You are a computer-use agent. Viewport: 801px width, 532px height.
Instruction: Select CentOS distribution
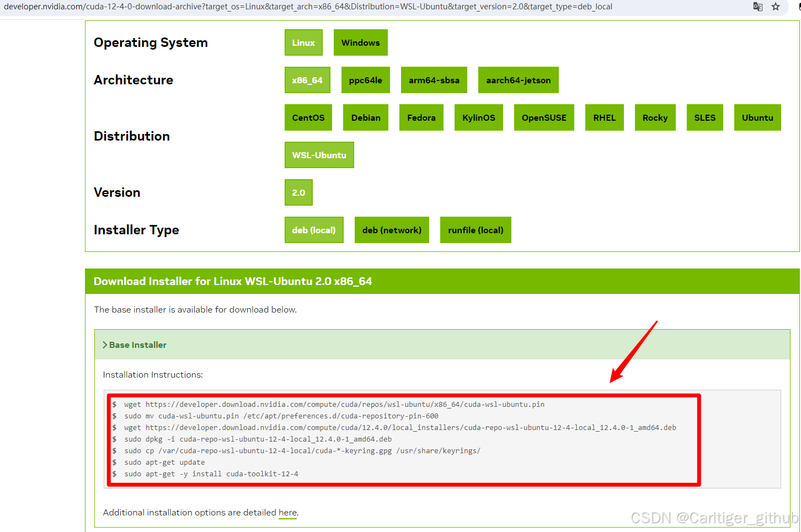point(308,117)
